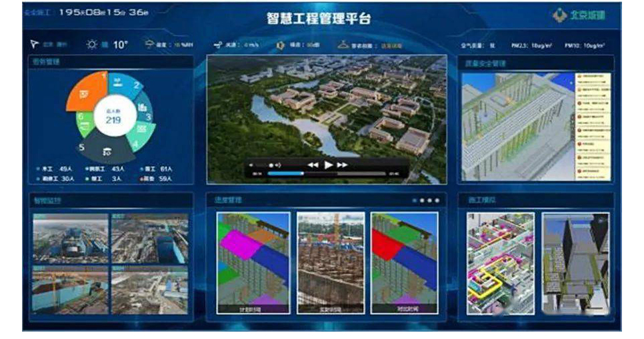644x339 pixels.
Task: Click the hanger-shaped icon in status bar
Action: 343,45
